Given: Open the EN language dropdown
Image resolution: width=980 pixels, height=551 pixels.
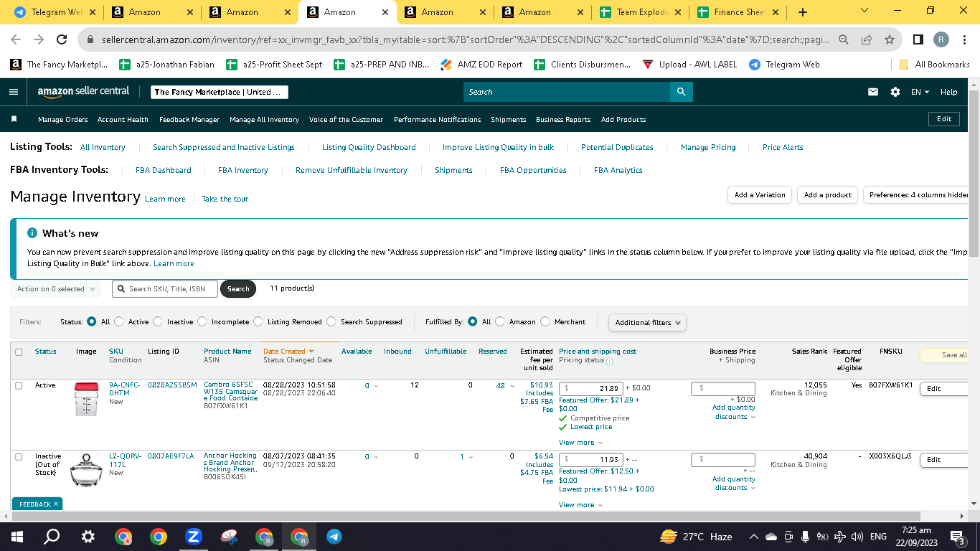Looking at the screenshot, I should 920,92.
